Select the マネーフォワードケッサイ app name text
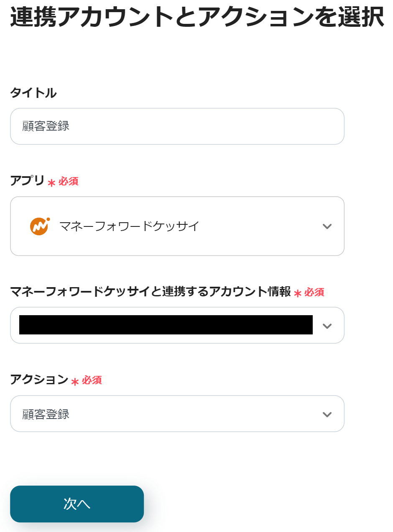 pos(130,226)
